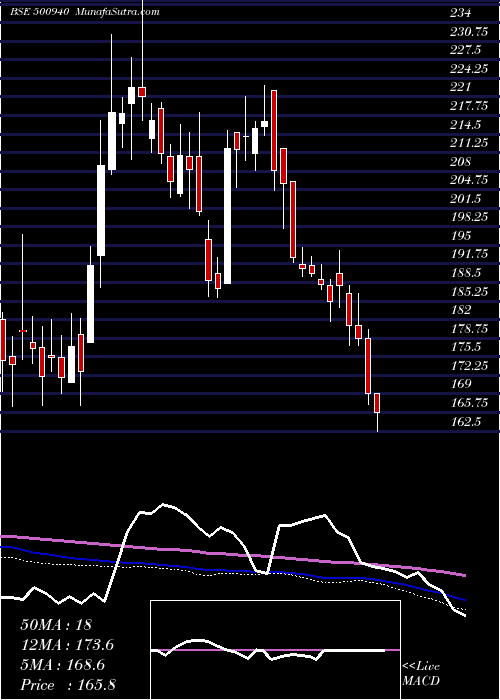The width and height of the screenshot is (500, 700).
Task: Click the tall white candle reaching 221 at right
Action: click(228, 216)
